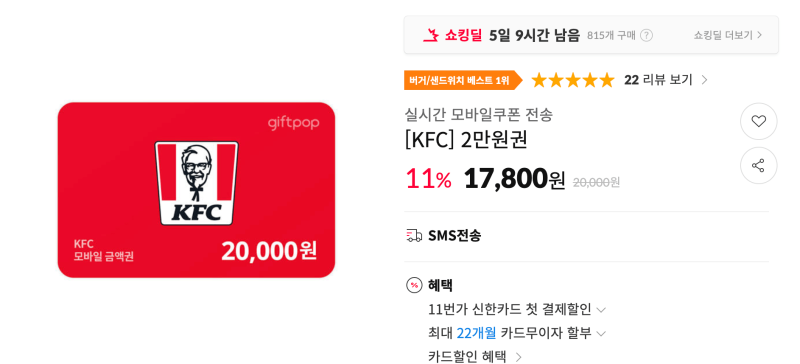Screen dimensions: 800x364
Task: Open 22 리뷰 보기 reviews link
Action: tap(658, 80)
